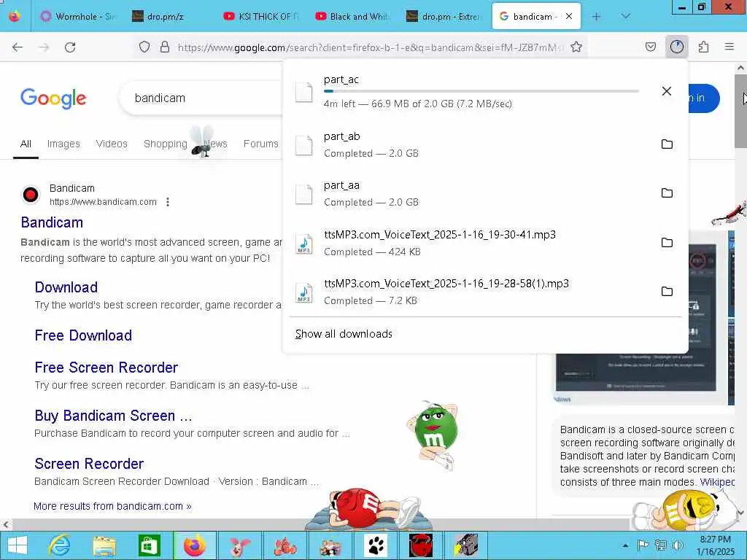The height and width of the screenshot is (560, 747).
Task: Switch to the dro.pm/z tab
Action: 169,17
